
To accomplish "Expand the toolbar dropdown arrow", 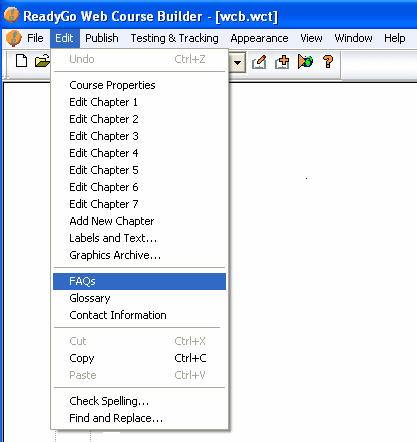I will point(237,62).
